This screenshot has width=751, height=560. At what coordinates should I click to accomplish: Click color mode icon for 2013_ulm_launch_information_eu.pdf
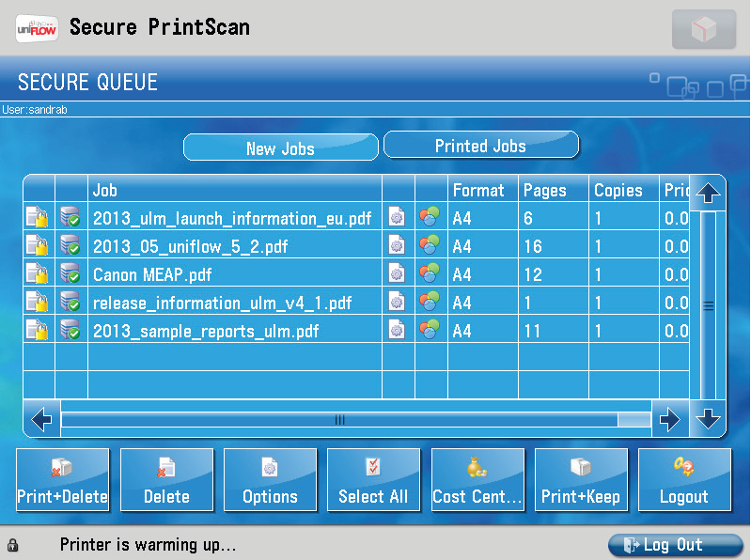click(x=430, y=216)
